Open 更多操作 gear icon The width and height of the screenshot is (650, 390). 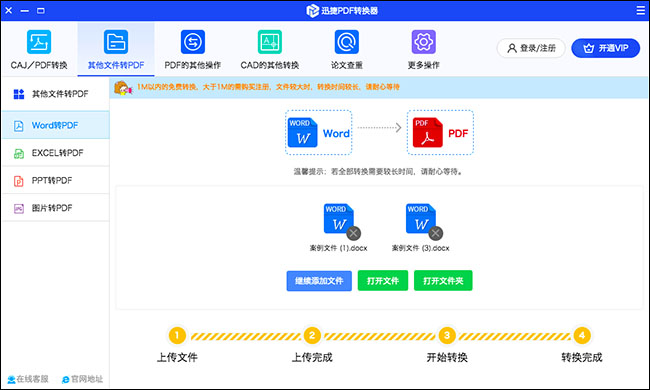click(423, 42)
